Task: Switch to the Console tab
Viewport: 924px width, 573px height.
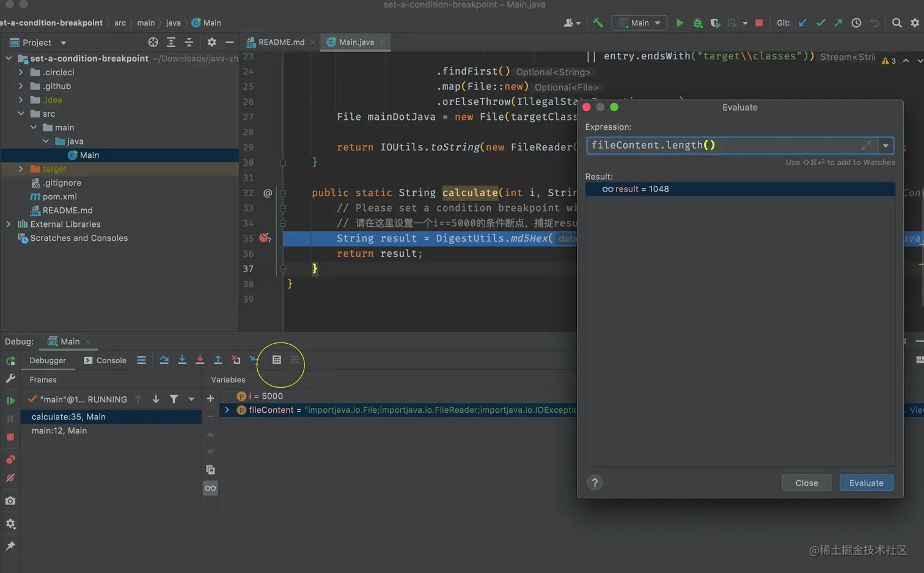Action: coord(105,360)
